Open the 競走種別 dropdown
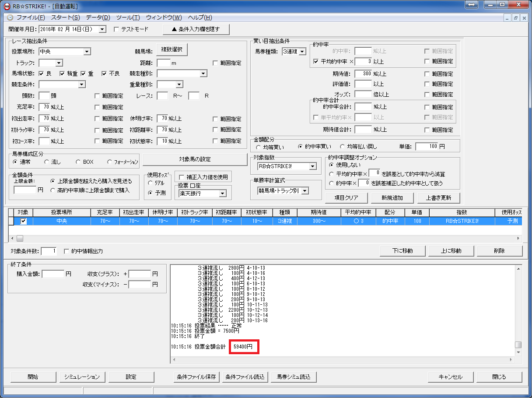 [x=203, y=74]
